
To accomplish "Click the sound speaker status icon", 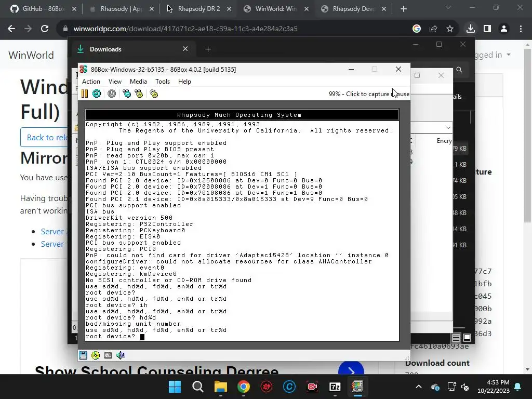I will (121, 355).
